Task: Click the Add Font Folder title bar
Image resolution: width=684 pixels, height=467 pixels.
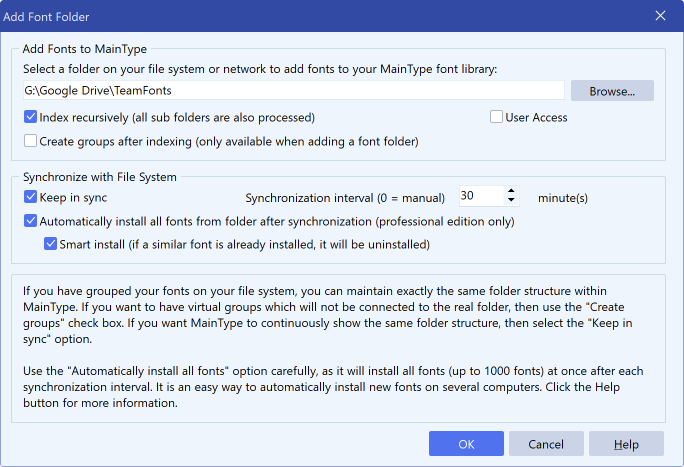Action: [300, 15]
